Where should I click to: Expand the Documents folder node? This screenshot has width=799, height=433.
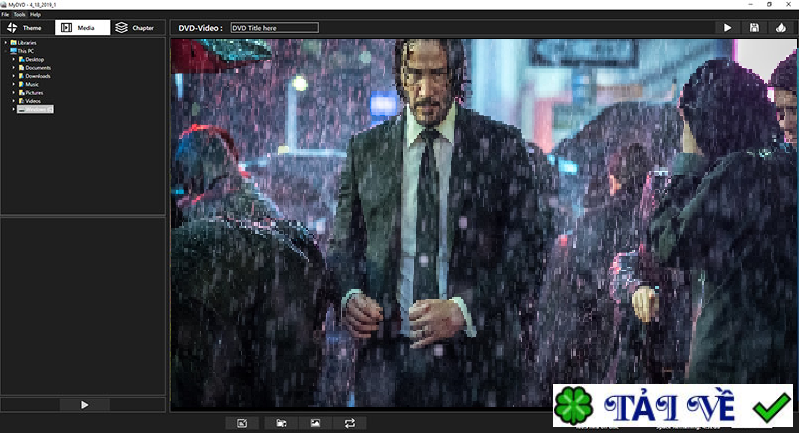coord(14,68)
